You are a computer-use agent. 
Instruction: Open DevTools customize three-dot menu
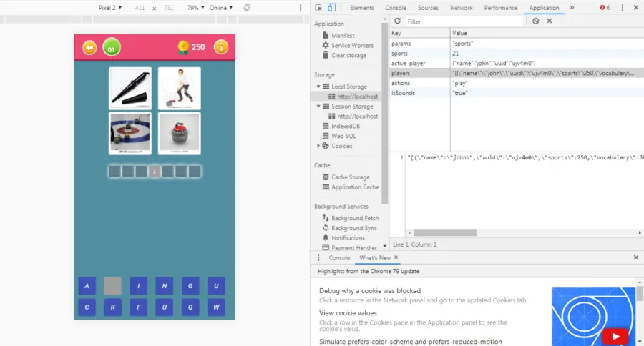[x=623, y=7]
